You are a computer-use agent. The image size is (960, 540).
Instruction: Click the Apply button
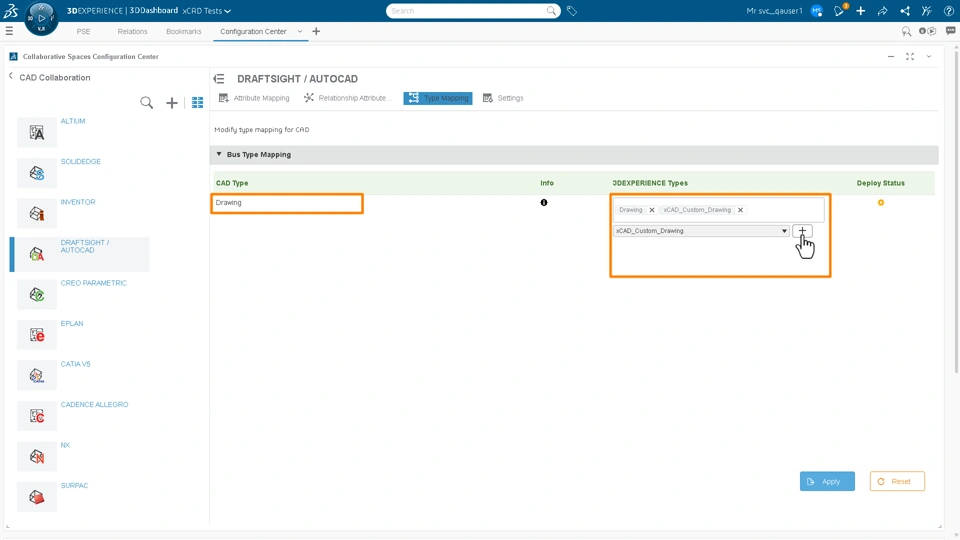tap(827, 481)
